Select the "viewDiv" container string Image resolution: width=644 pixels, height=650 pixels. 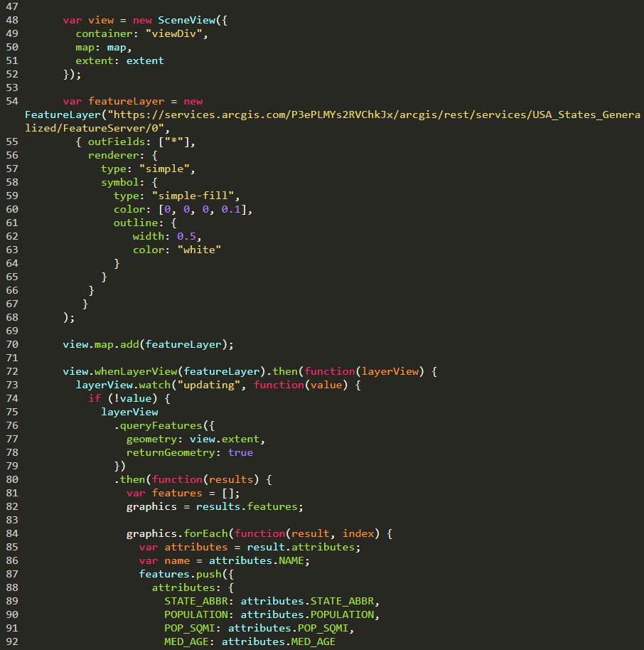click(x=167, y=33)
